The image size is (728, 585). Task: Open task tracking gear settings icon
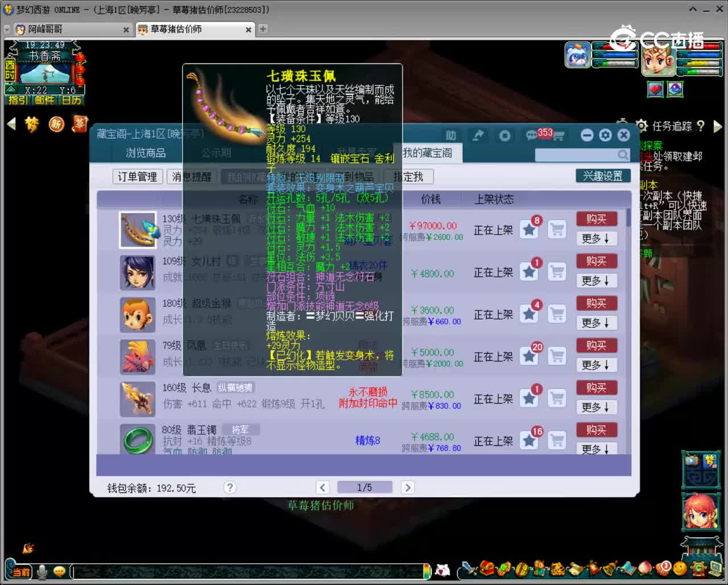click(642, 126)
